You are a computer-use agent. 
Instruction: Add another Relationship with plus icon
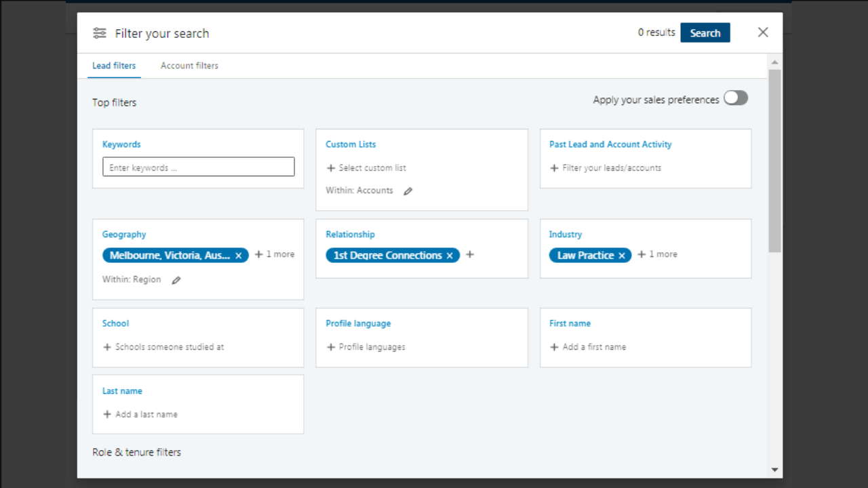tap(470, 255)
